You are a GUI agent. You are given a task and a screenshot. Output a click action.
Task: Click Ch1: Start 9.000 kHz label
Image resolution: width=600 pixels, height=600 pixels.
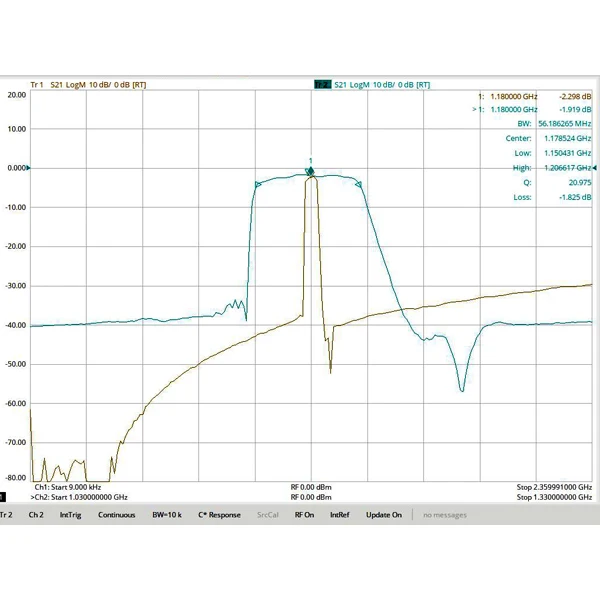pos(68,487)
